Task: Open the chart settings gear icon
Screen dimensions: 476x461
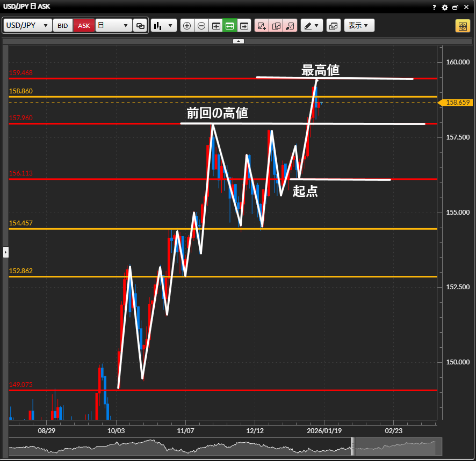Action: (444, 8)
